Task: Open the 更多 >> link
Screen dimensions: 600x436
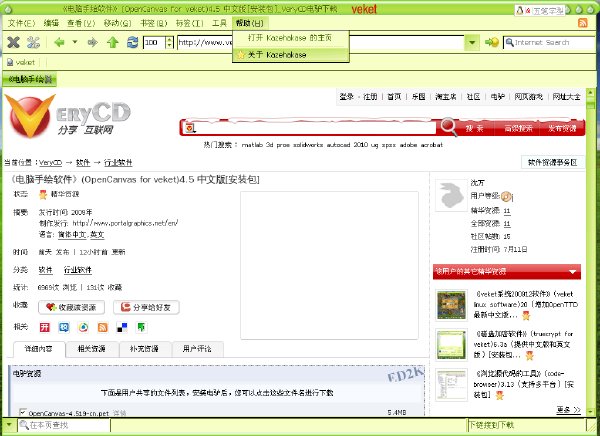Action: [568, 410]
